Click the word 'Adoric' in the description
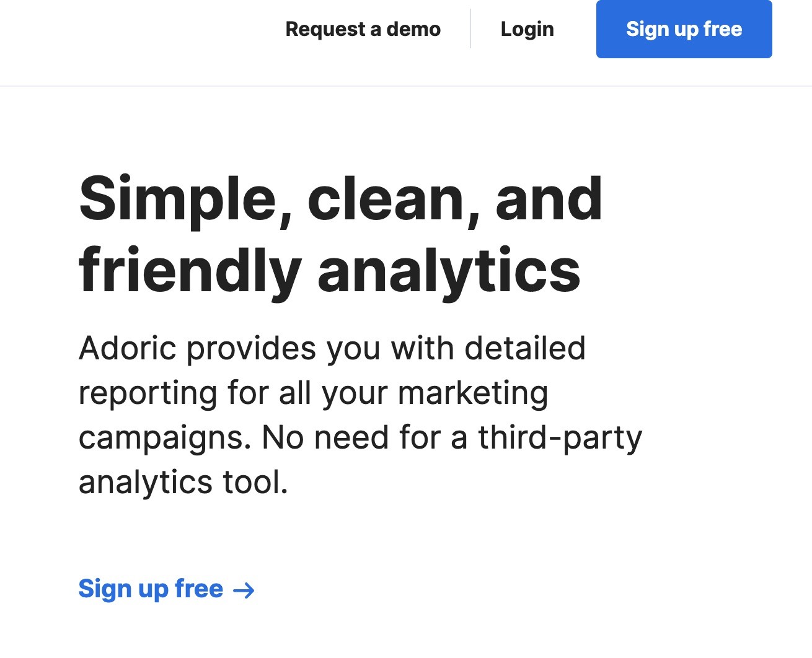The image size is (812, 658). [128, 348]
